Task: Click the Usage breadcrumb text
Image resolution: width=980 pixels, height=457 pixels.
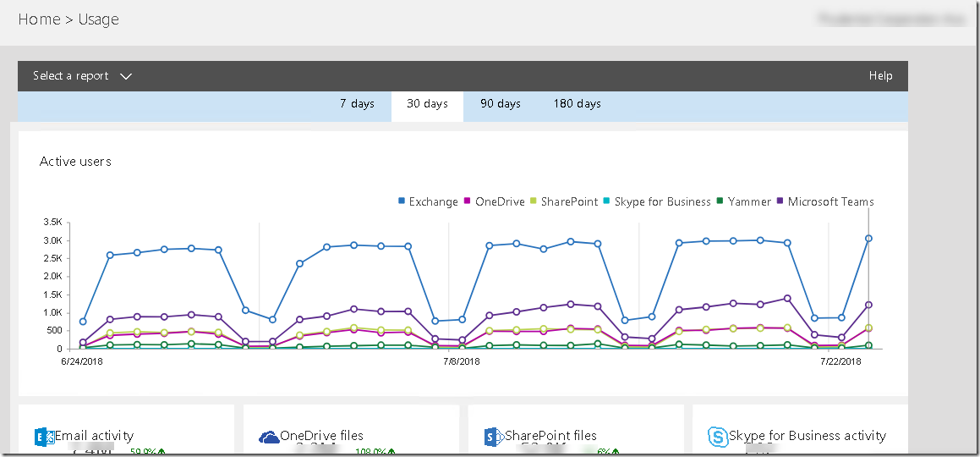Action: 98,20
